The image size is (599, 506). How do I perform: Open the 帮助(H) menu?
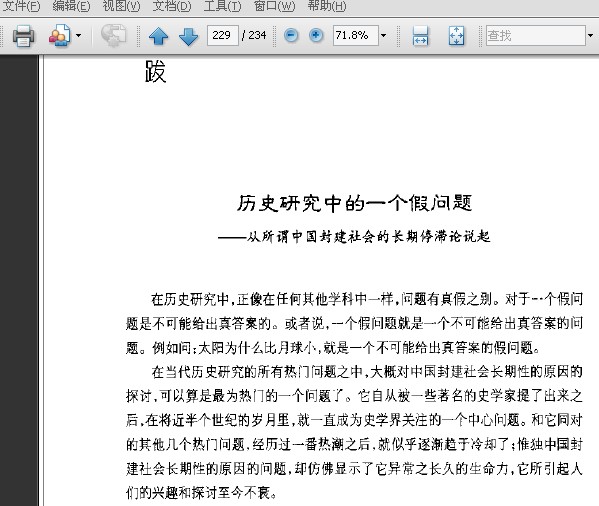pos(327,6)
